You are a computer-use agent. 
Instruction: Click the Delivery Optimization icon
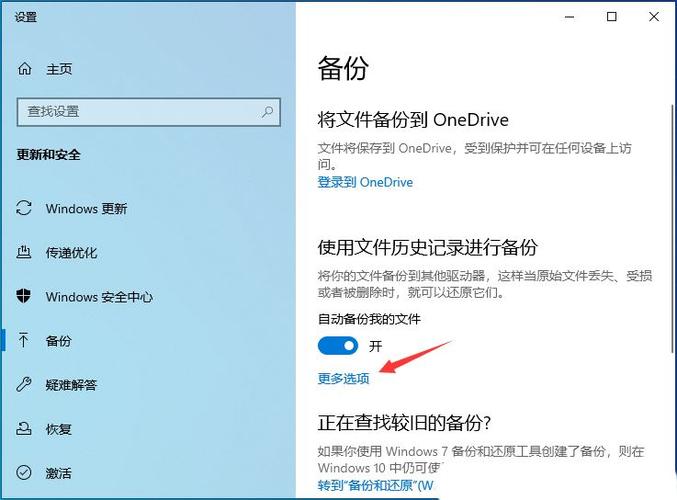click(x=24, y=252)
